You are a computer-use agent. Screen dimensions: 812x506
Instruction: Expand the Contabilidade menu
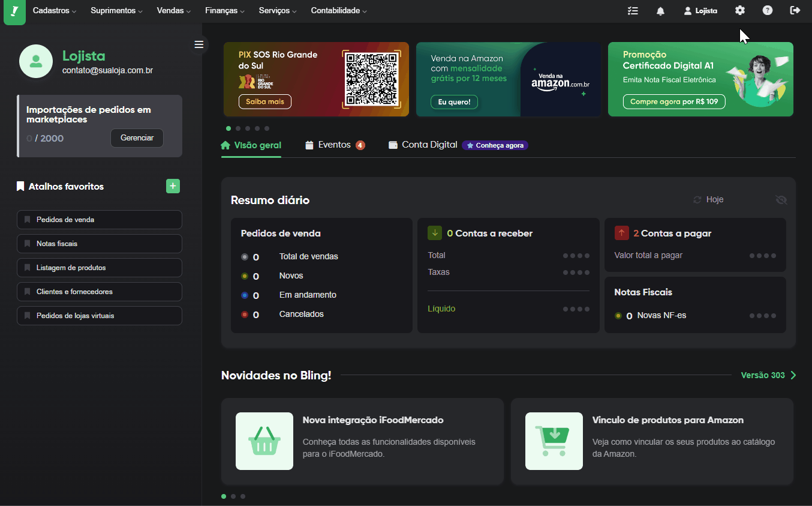tap(339, 11)
